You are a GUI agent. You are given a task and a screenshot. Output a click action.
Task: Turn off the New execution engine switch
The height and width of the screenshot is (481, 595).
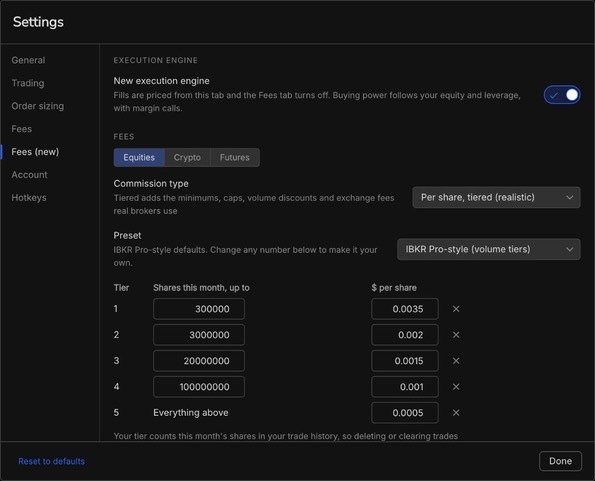click(x=562, y=95)
